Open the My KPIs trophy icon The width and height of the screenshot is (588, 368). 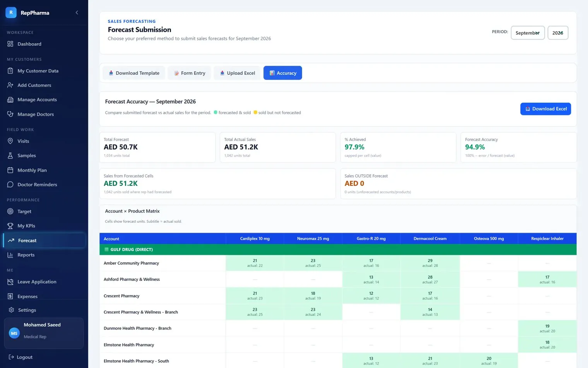pyautogui.click(x=10, y=225)
